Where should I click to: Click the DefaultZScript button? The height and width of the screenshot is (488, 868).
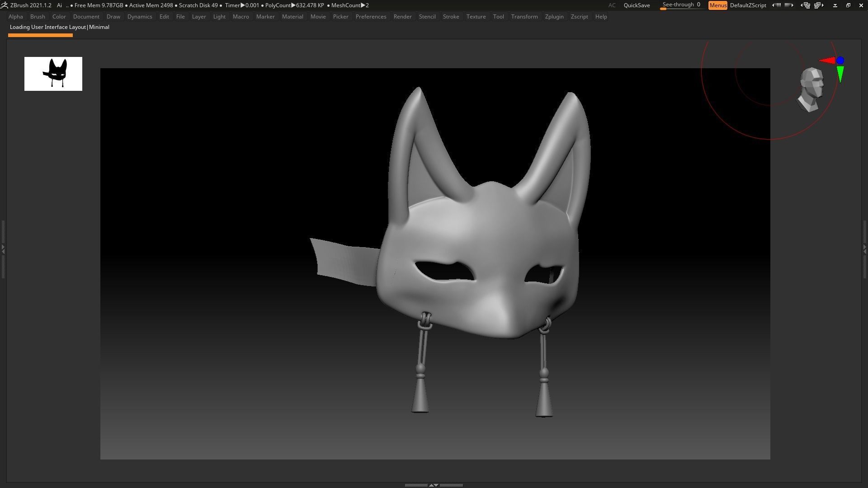click(x=748, y=5)
